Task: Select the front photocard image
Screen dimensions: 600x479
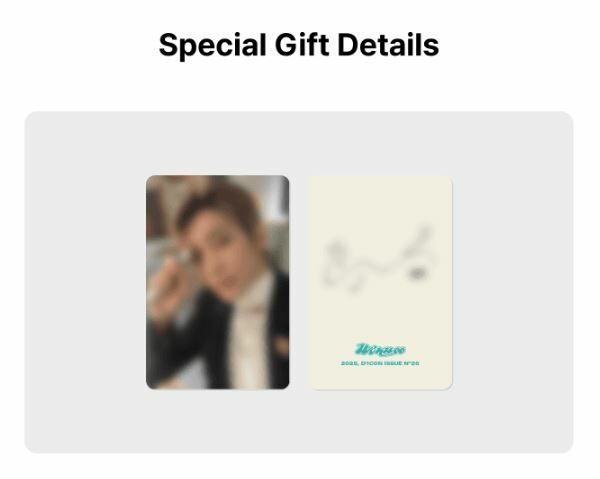Action: [x=217, y=282]
